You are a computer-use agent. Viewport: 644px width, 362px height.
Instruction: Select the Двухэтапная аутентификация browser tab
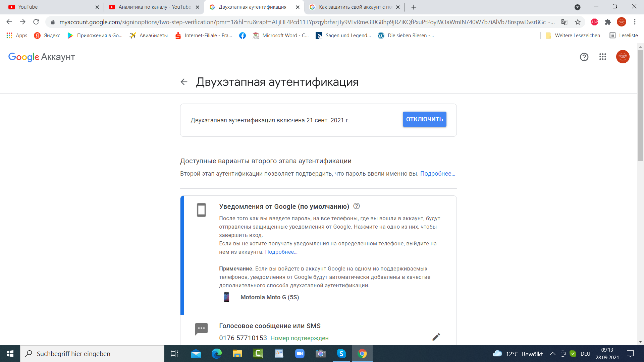[x=254, y=7]
